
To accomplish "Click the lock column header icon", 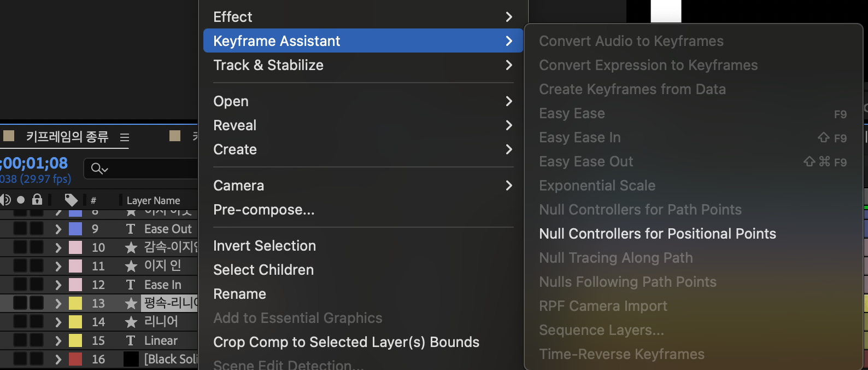I will click(37, 200).
